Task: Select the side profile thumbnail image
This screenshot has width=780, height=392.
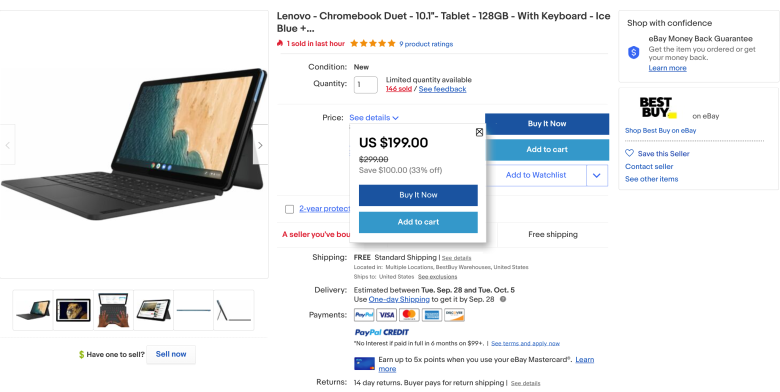Action: (234, 310)
